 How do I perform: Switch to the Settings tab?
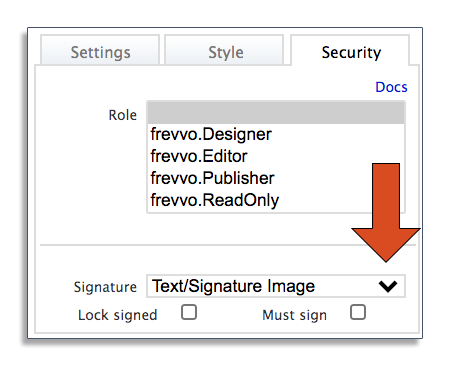coord(100,50)
